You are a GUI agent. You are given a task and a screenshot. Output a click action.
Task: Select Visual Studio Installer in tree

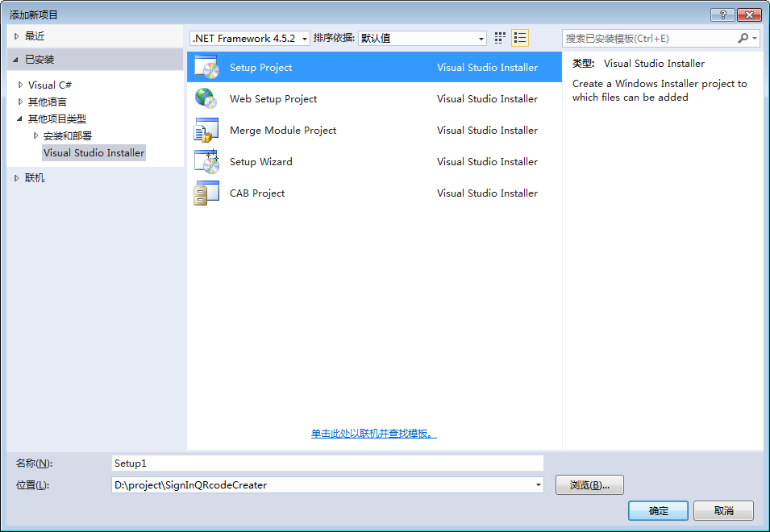click(x=94, y=152)
